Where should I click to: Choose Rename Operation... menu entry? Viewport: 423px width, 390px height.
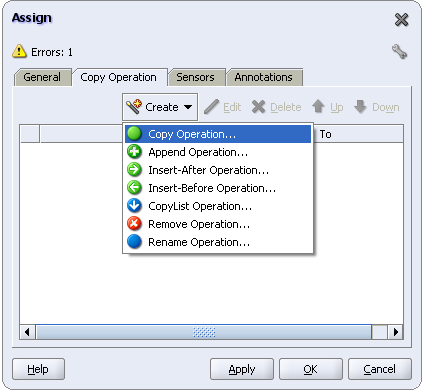click(x=218, y=242)
